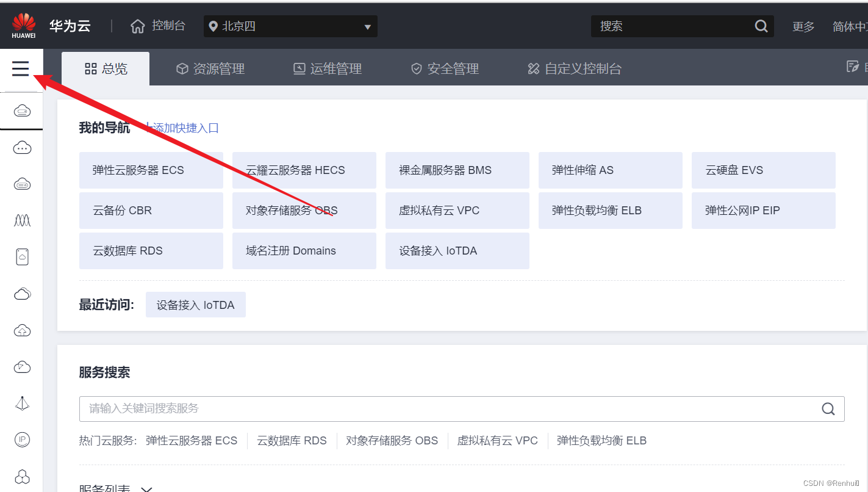Viewport: 868px width, 492px height.
Task: Open the cloud-upload OBS icon in sidebar
Action: point(22,330)
